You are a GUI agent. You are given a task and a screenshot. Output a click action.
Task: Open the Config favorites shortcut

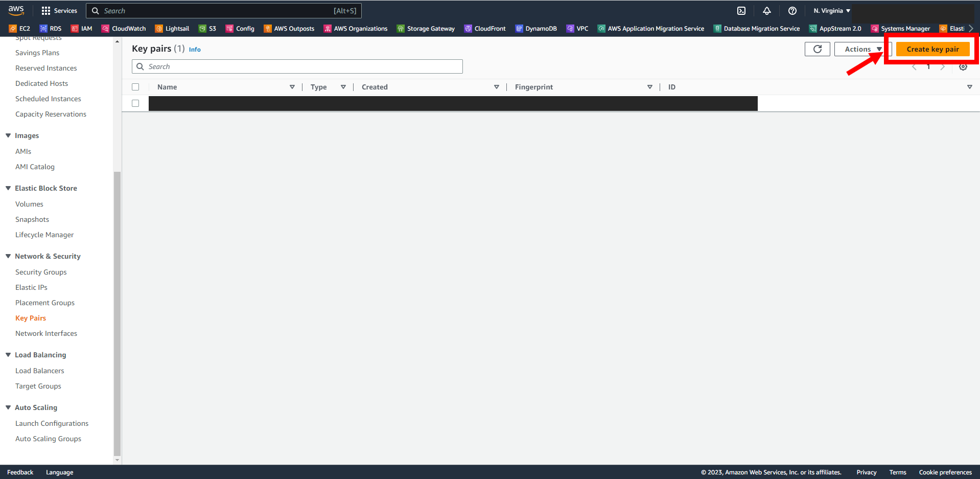pyautogui.click(x=240, y=29)
